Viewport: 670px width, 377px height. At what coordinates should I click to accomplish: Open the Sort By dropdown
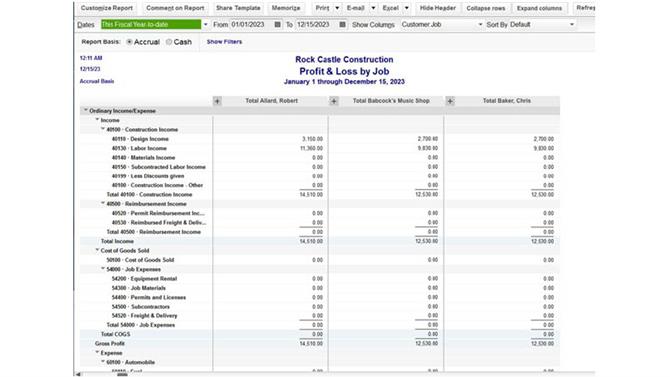tap(572, 25)
